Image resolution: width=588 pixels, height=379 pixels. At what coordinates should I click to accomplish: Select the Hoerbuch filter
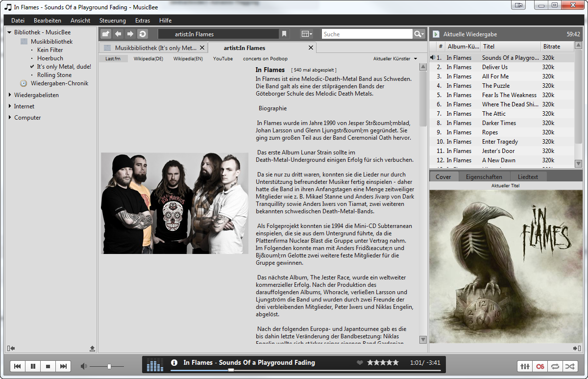tap(50, 58)
